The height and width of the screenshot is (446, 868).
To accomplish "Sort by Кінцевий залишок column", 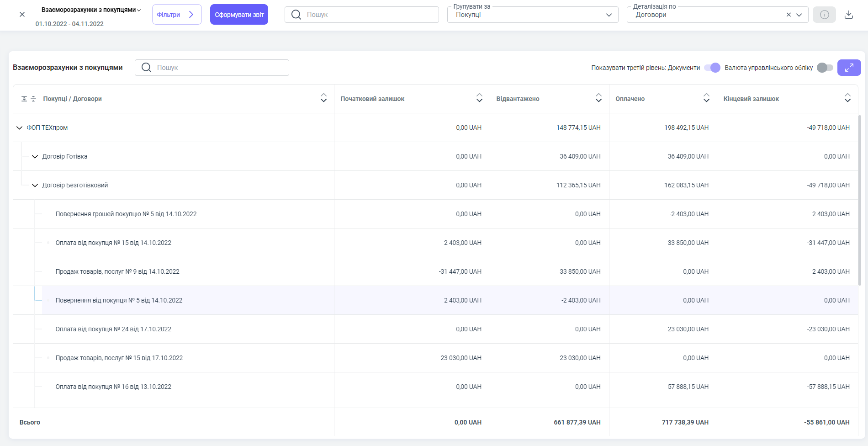I will point(847,98).
